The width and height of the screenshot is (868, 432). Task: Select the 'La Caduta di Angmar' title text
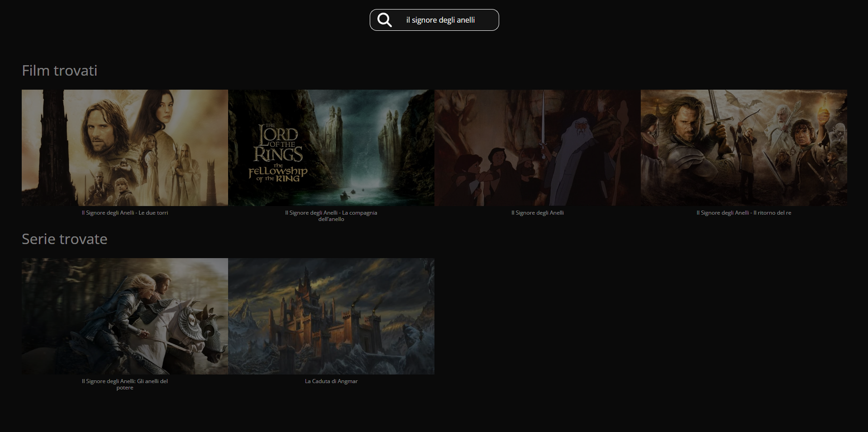click(x=331, y=381)
